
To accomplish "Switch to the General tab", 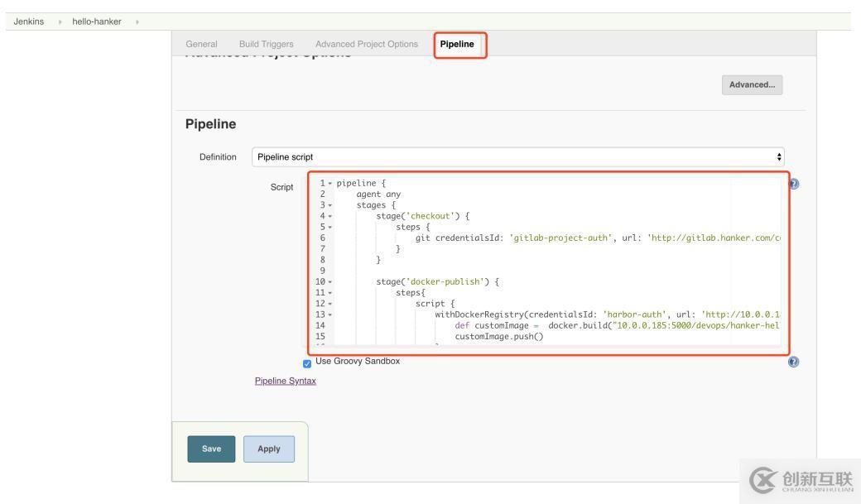I will [x=201, y=44].
